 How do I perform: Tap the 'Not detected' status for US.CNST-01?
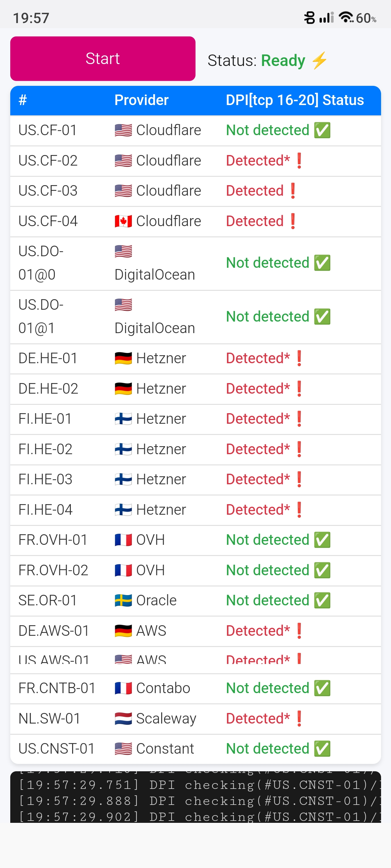[x=267, y=749]
